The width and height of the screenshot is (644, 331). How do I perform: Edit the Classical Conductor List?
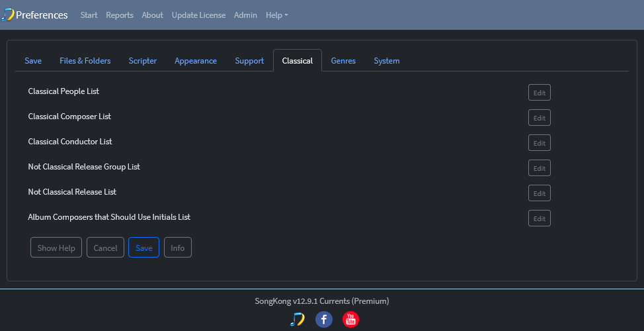(540, 143)
